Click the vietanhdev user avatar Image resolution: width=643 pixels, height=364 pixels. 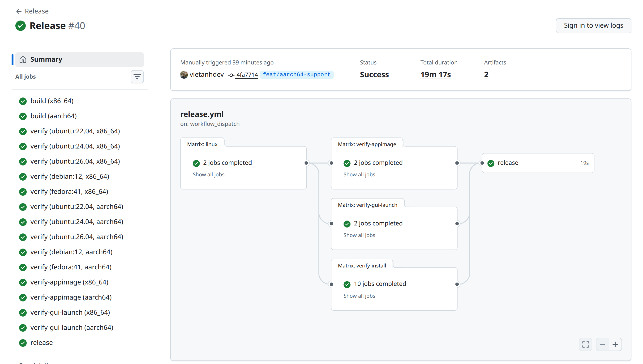click(184, 75)
